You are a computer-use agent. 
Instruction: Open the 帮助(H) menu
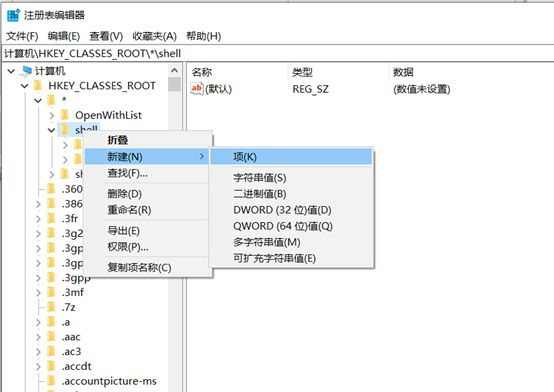coord(204,36)
